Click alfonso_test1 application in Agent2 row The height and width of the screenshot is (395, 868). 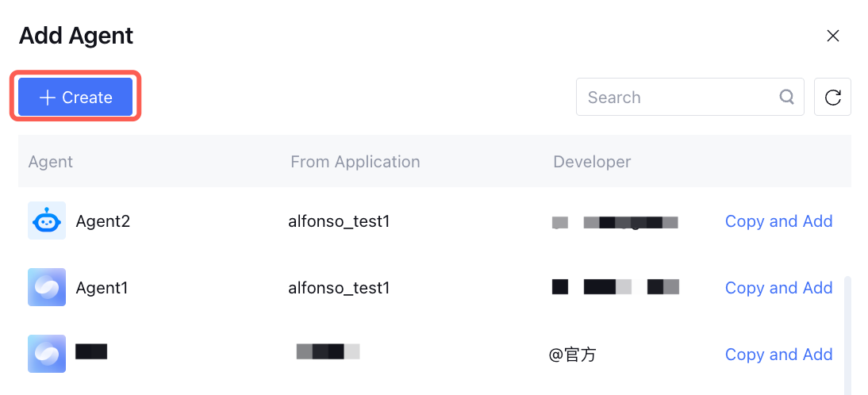point(339,221)
